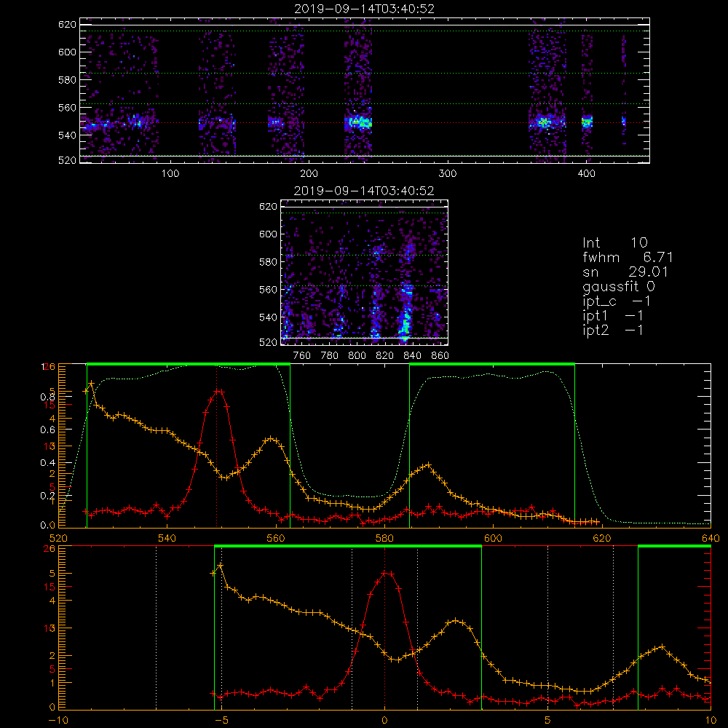Click x-axis label 10 under bottom plot
The width and height of the screenshot is (728, 728).
coord(711,721)
